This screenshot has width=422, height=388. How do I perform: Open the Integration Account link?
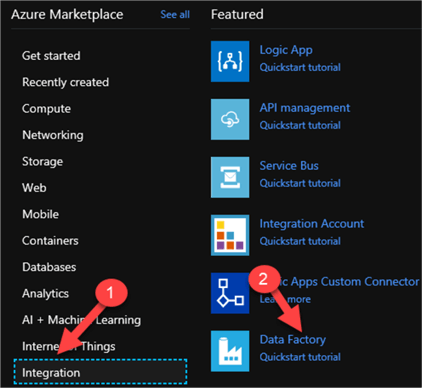point(312,224)
